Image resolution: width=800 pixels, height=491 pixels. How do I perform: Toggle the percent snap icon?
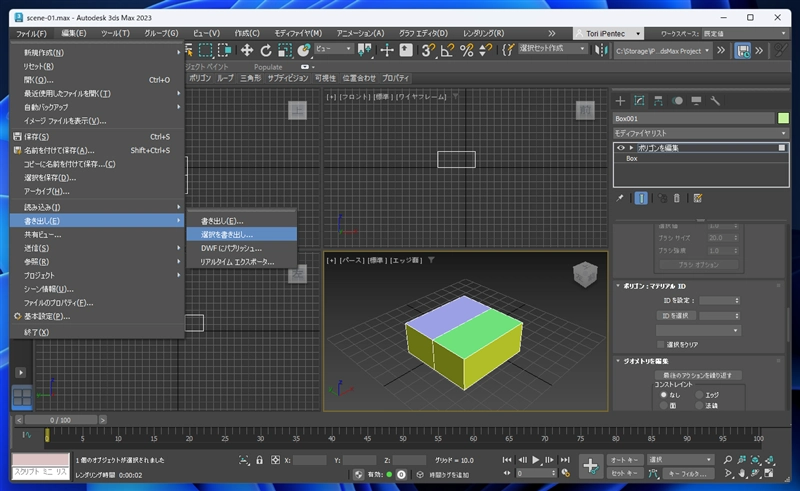coord(466,50)
